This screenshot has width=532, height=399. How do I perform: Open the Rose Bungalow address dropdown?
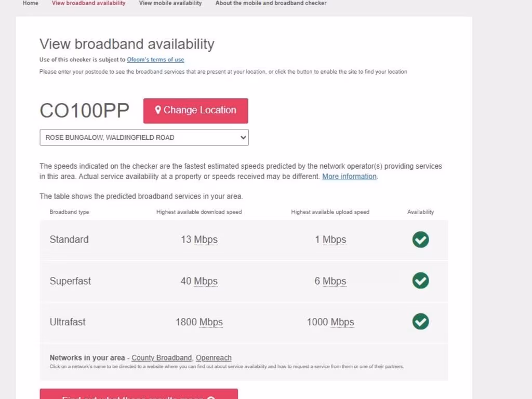coord(144,138)
